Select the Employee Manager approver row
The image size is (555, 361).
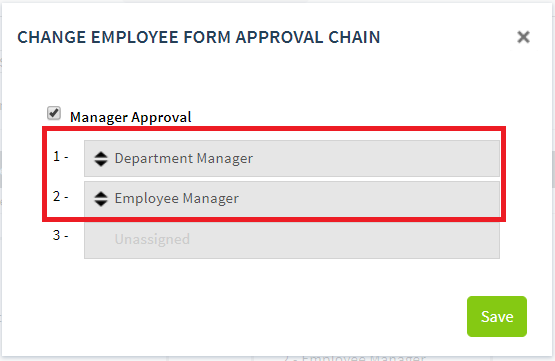point(292,199)
